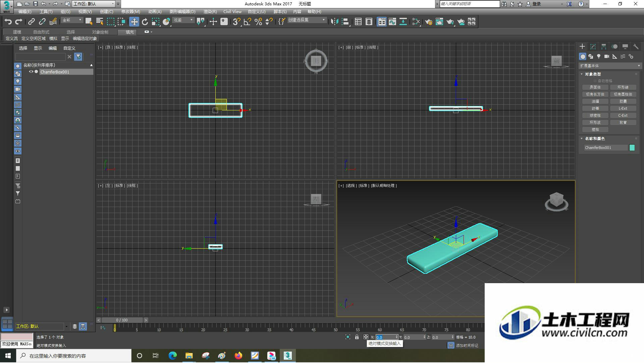The width and height of the screenshot is (644, 363).
Task: Activate the Select and Link tool
Action: [32, 22]
